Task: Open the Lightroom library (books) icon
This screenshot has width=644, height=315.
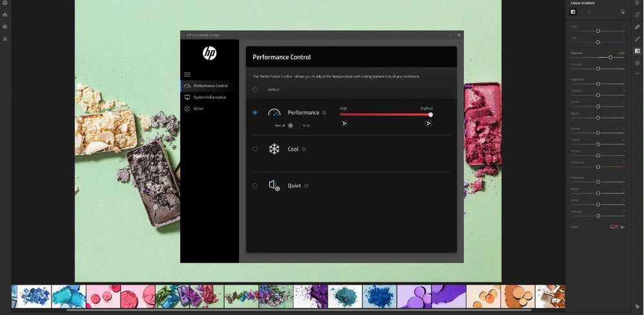Action: tap(5, 27)
